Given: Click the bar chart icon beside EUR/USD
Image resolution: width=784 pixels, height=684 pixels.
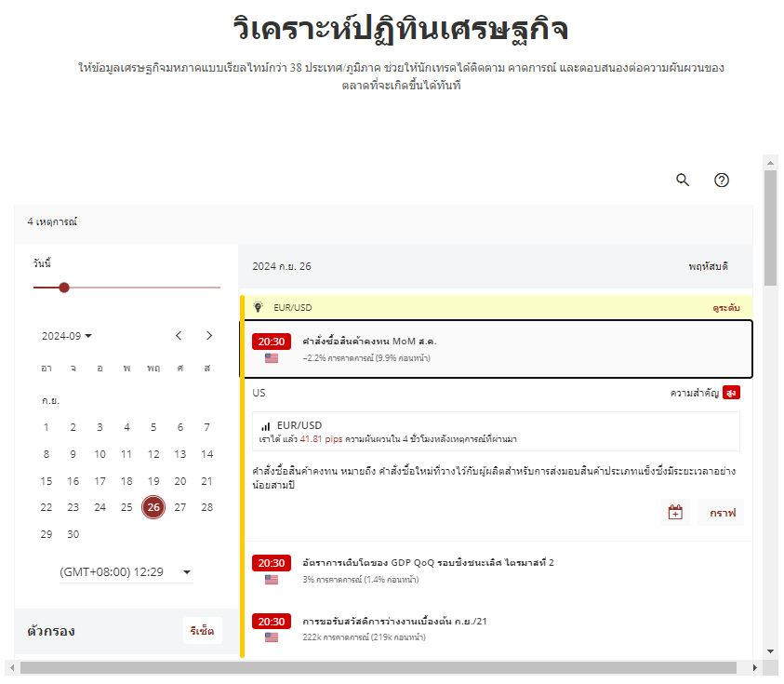Looking at the screenshot, I should click(x=265, y=426).
